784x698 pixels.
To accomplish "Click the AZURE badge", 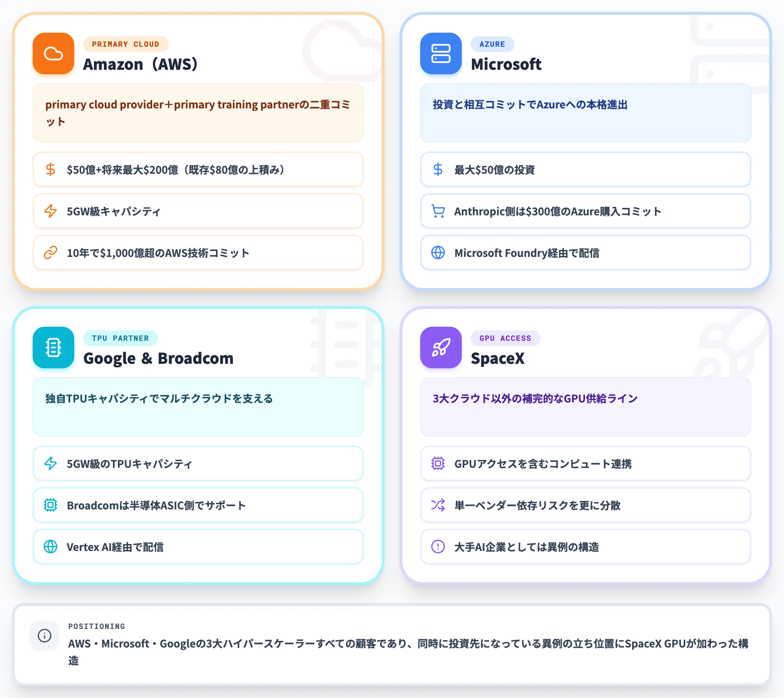I will point(492,44).
